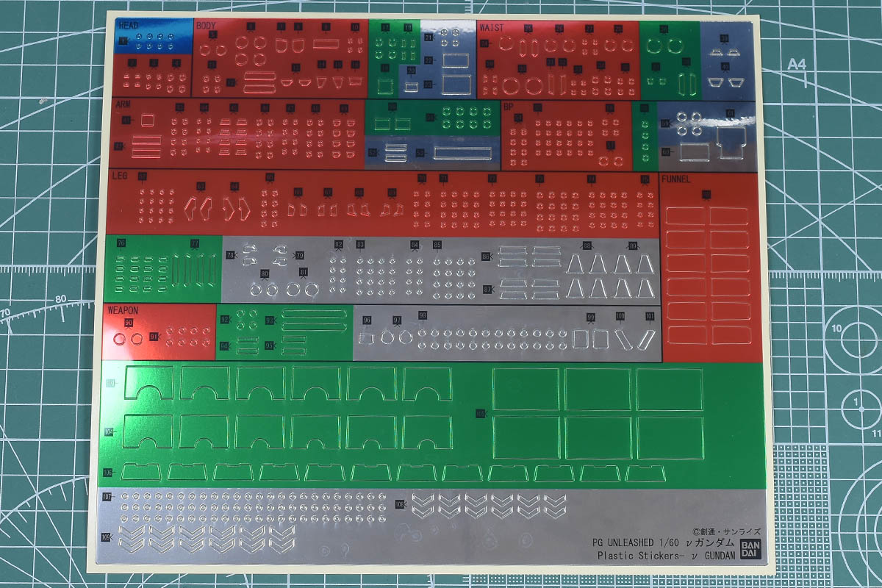Select the BODY section label

[207, 26]
